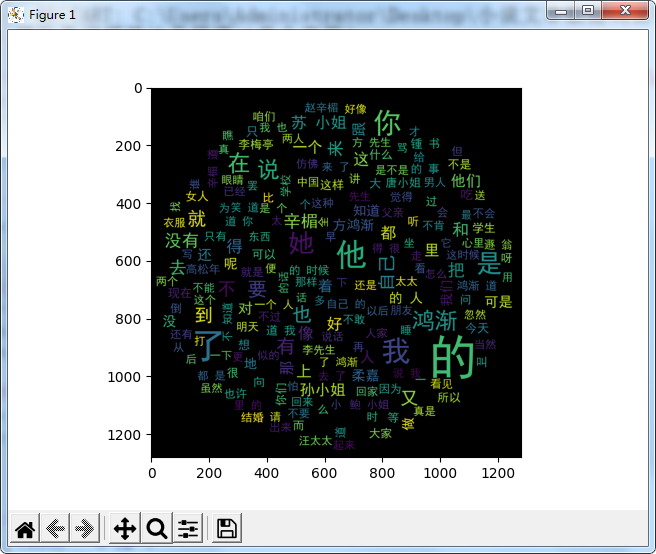Viewport: 656px width, 554px height.
Task: Go back to the previous view
Action: tap(55, 528)
